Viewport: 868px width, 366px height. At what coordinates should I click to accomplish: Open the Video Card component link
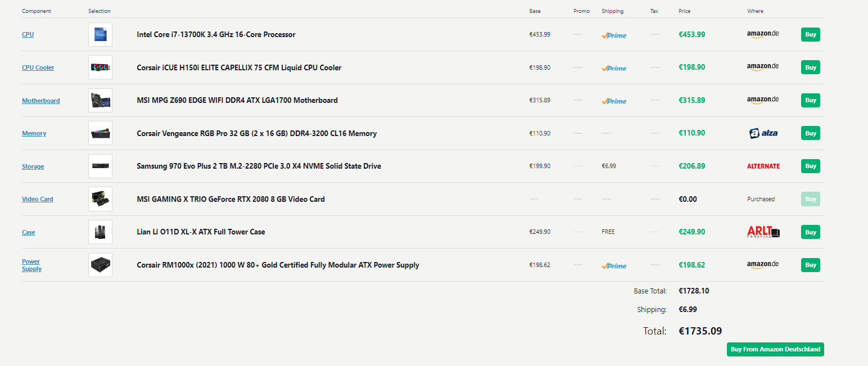pyautogui.click(x=37, y=199)
